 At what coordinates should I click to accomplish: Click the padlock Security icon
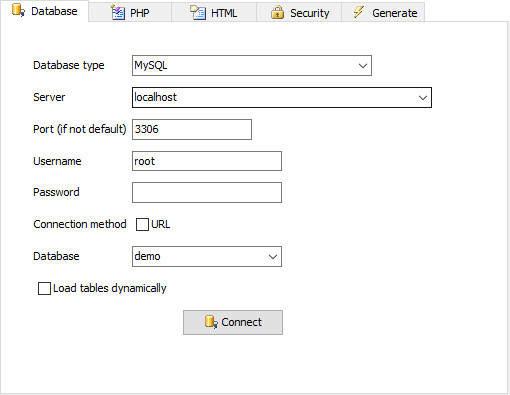click(x=277, y=12)
